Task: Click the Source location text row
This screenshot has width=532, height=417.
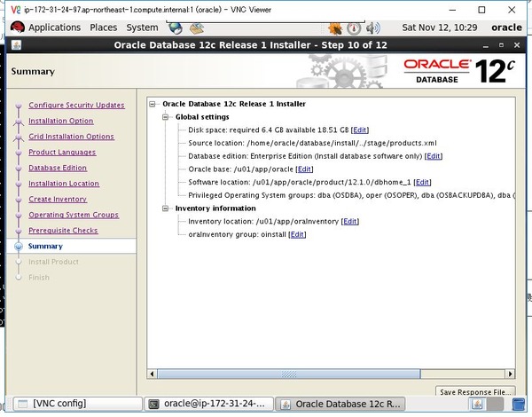Action: click(312, 143)
